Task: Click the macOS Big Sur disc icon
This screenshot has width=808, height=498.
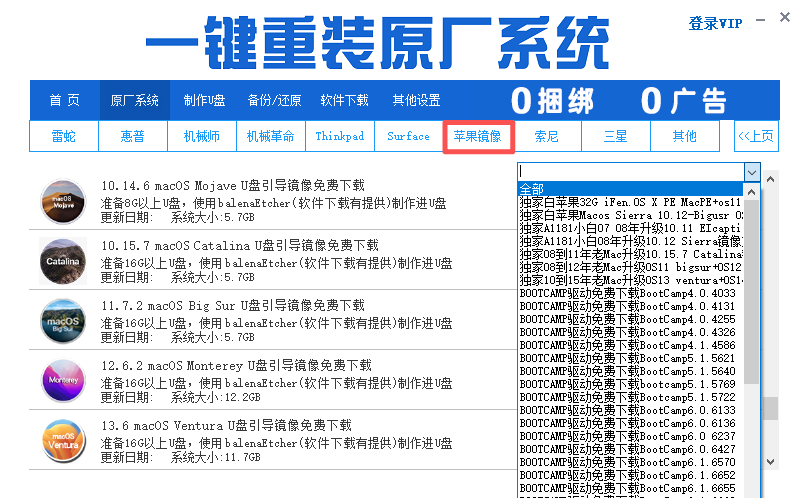Action: click(x=63, y=321)
